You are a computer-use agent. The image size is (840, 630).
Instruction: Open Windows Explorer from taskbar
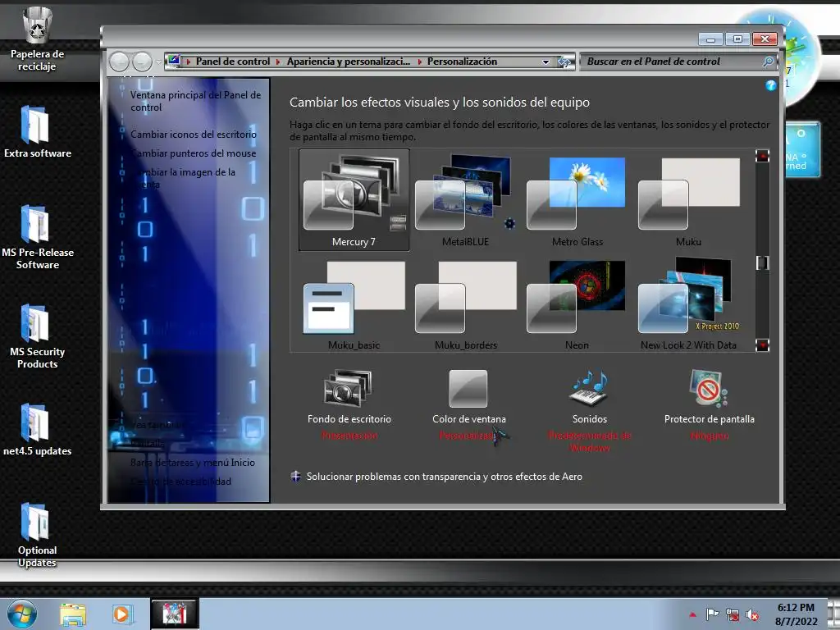[x=73, y=614]
